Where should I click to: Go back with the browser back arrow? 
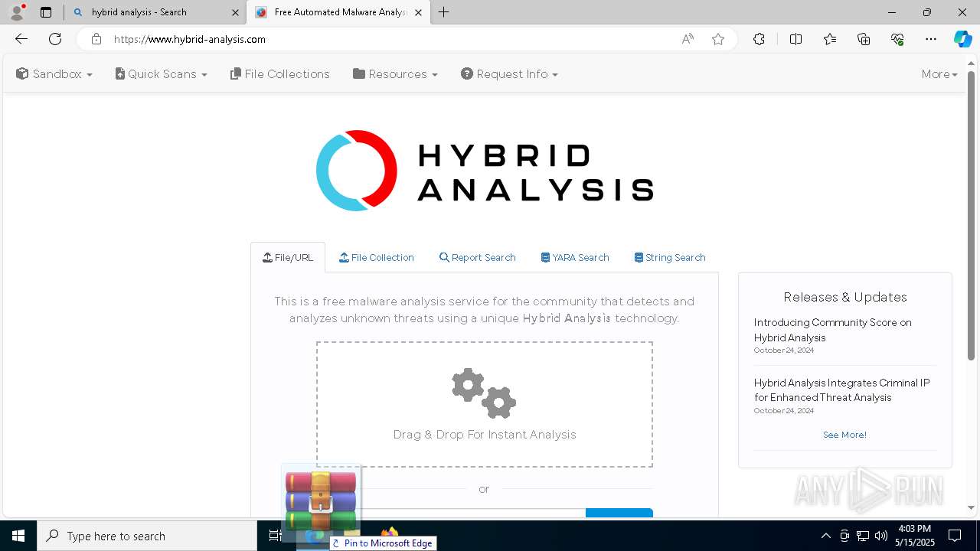[x=21, y=39]
